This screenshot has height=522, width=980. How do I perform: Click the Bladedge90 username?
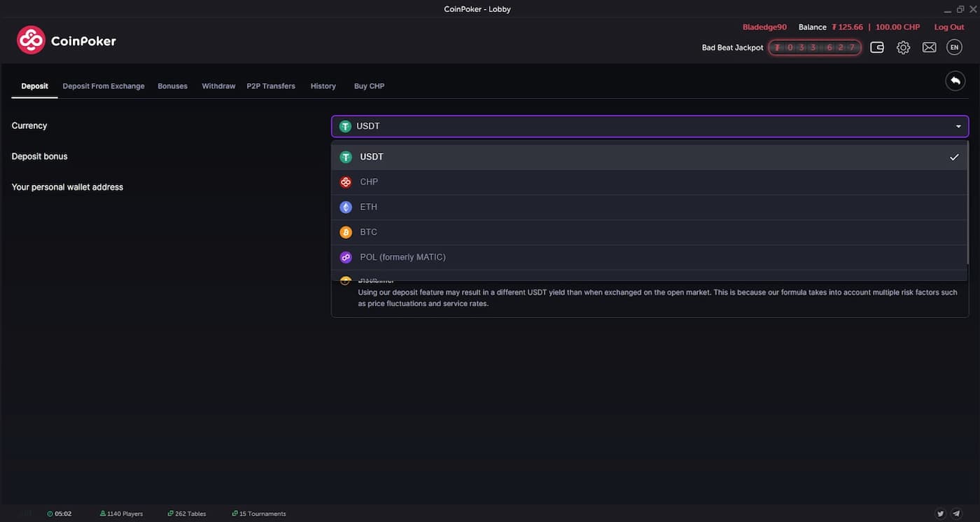pos(764,27)
